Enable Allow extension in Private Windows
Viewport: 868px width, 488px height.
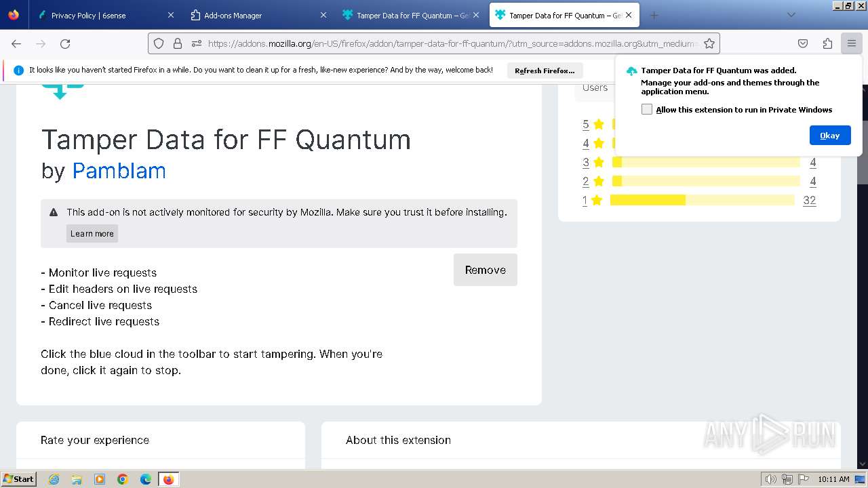647,109
